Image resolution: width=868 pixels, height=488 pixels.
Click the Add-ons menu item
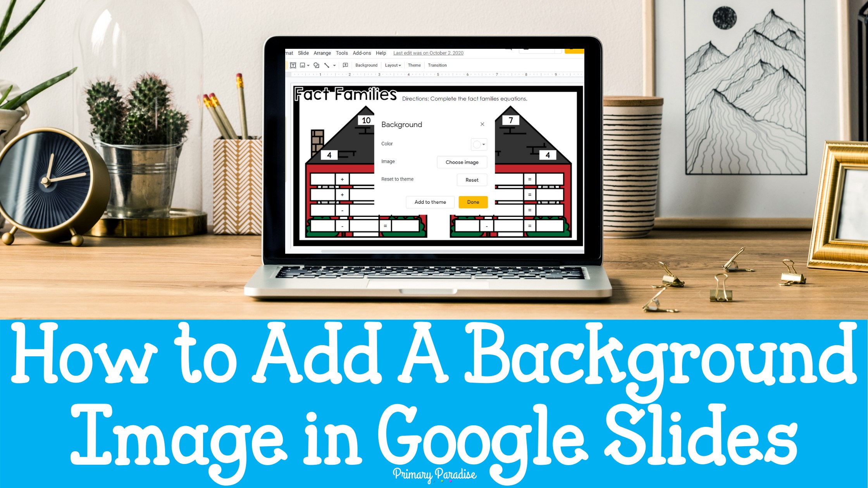(x=361, y=53)
